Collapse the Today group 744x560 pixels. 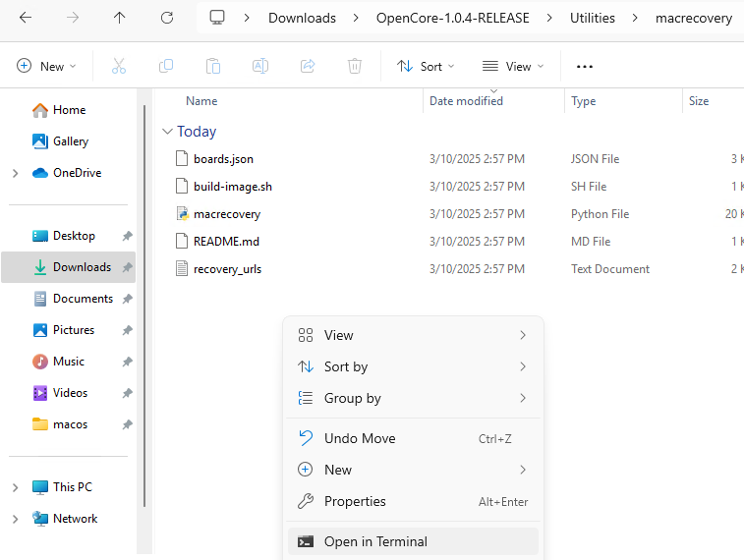(x=167, y=132)
